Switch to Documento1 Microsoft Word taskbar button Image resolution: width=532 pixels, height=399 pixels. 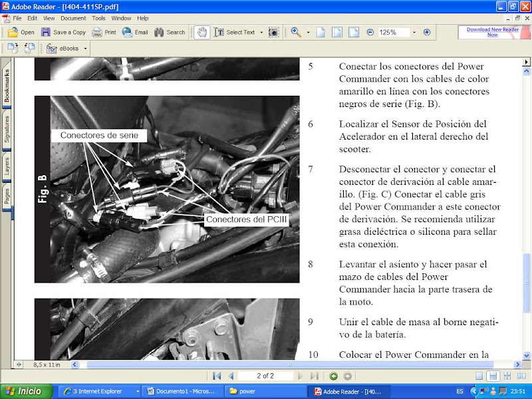pyautogui.click(x=182, y=391)
